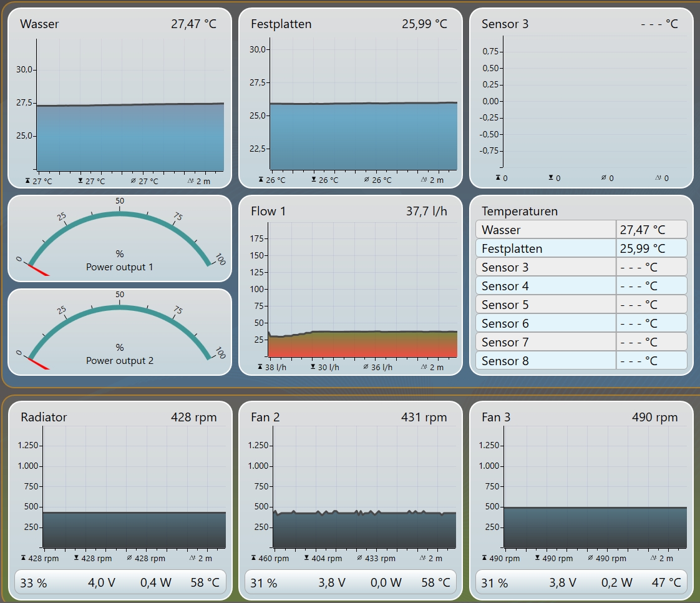Click the maximum rpm icon under Fan 2 chart
This screenshot has width=700, height=603.
click(x=254, y=558)
